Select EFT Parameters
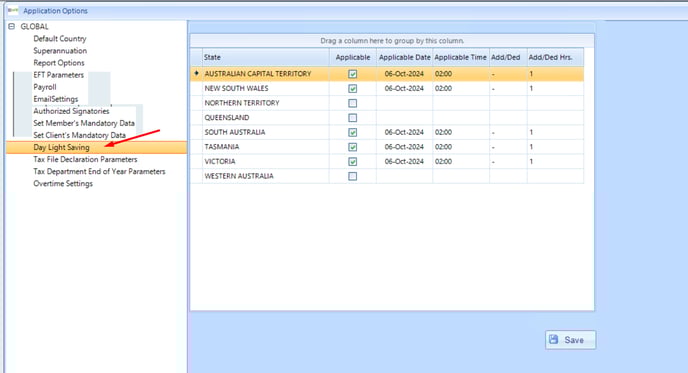 (x=58, y=75)
